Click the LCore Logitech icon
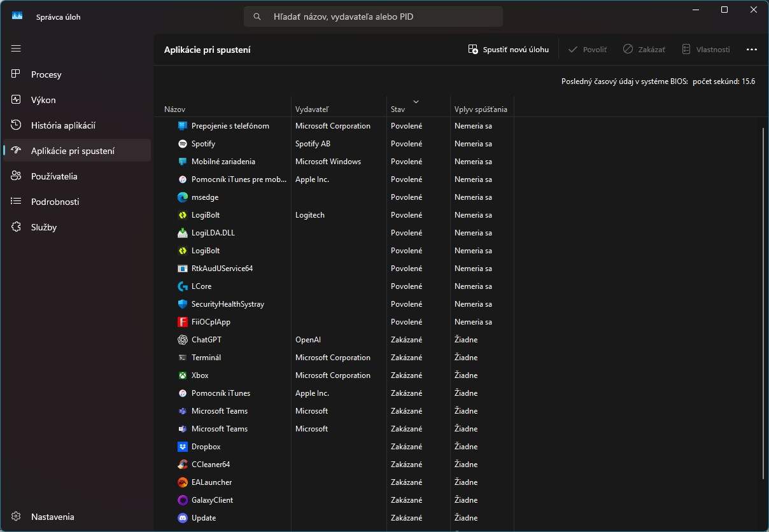Viewport: 769px width, 532px height. click(183, 286)
